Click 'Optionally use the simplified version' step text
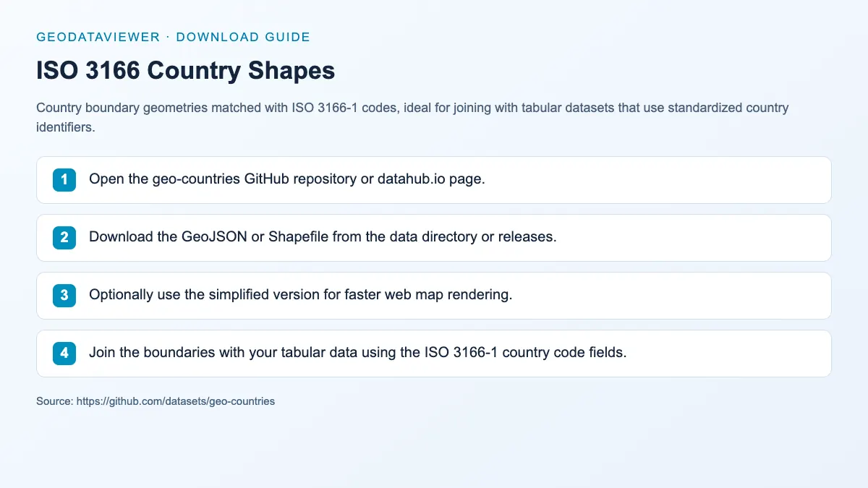868x488 pixels. [x=300, y=295]
